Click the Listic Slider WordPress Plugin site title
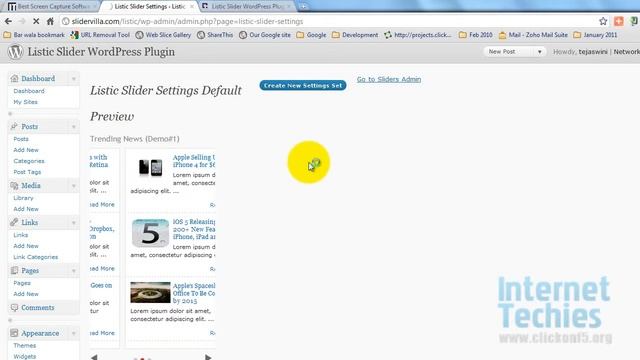Viewport: 640px width, 360px height. pyautogui.click(x=101, y=52)
